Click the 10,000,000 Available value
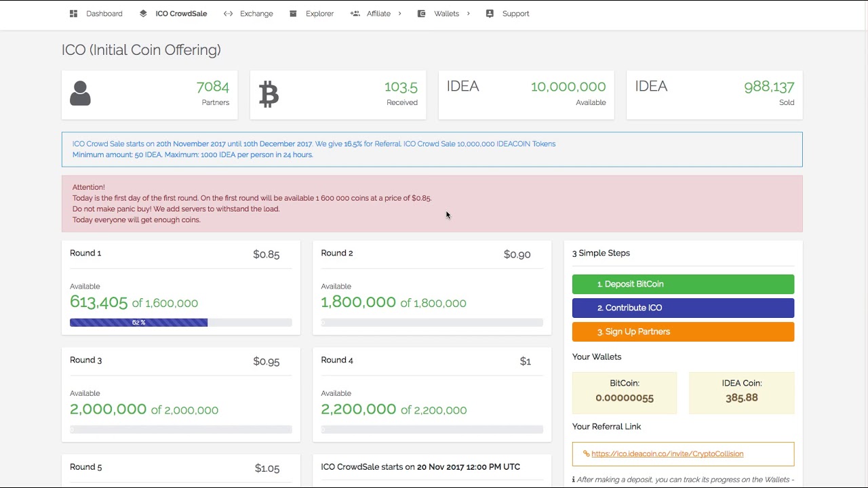 pyautogui.click(x=568, y=87)
